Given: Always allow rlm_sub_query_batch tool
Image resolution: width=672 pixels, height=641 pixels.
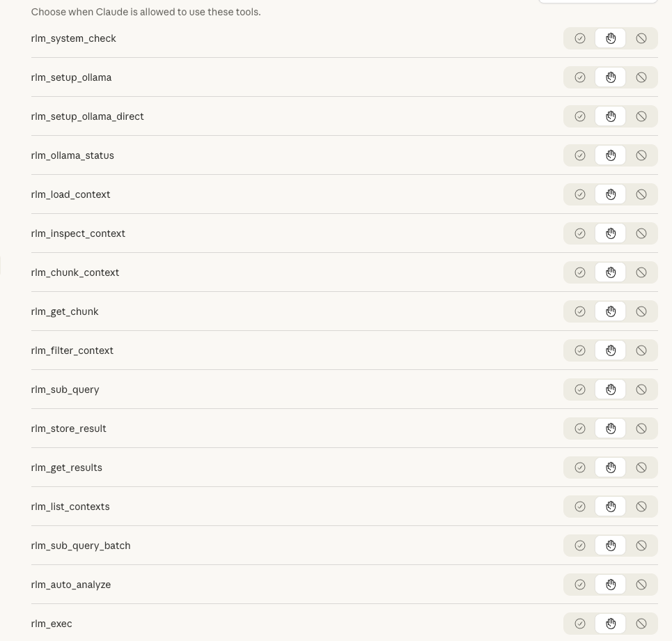Looking at the screenshot, I should point(580,546).
